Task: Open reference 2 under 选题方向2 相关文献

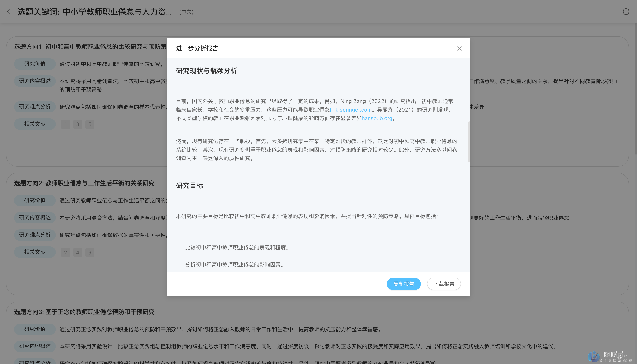Action: 65,252
